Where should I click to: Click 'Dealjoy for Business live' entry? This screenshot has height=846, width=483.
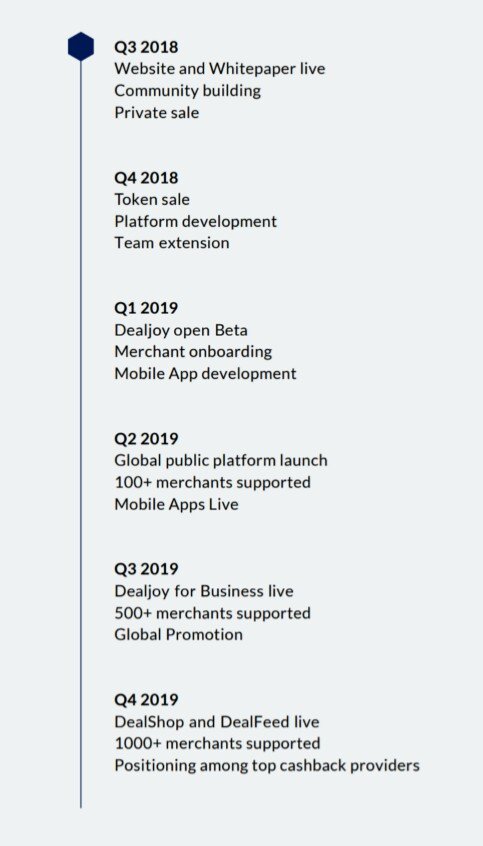pos(204,591)
